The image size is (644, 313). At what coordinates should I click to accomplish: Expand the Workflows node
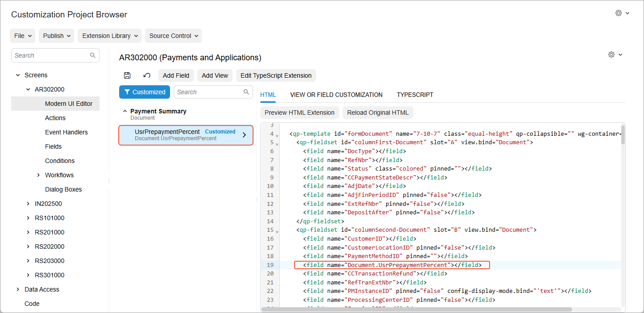(x=38, y=175)
